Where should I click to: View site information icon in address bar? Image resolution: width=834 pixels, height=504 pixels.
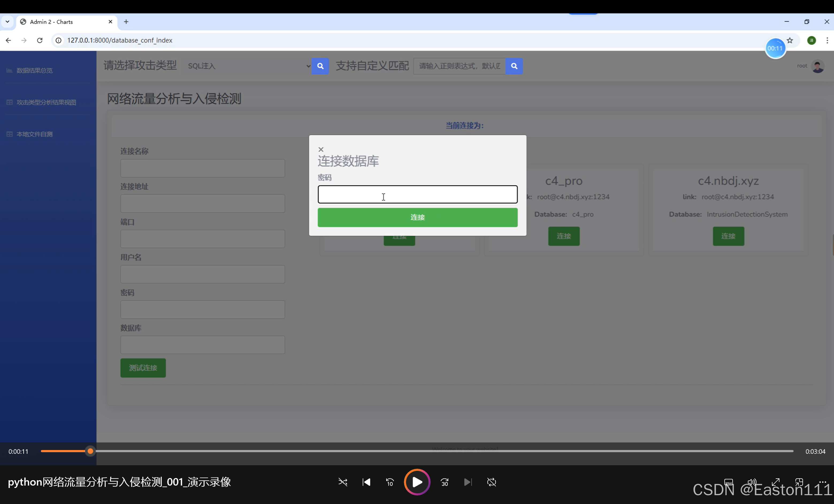[59, 40]
